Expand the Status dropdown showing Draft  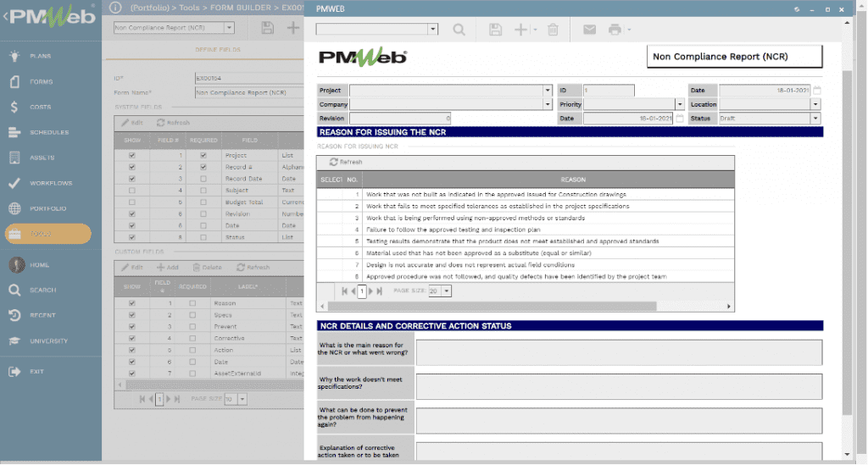(x=815, y=119)
